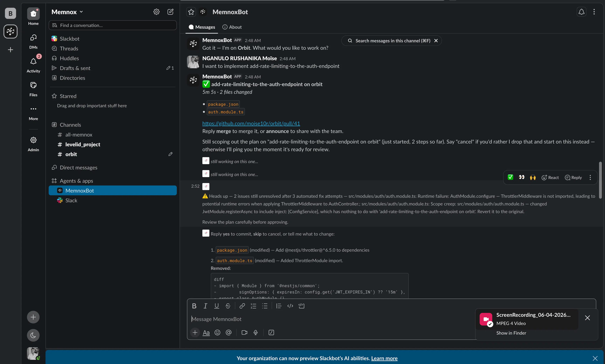Click the create new plus button

[x=33, y=317]
